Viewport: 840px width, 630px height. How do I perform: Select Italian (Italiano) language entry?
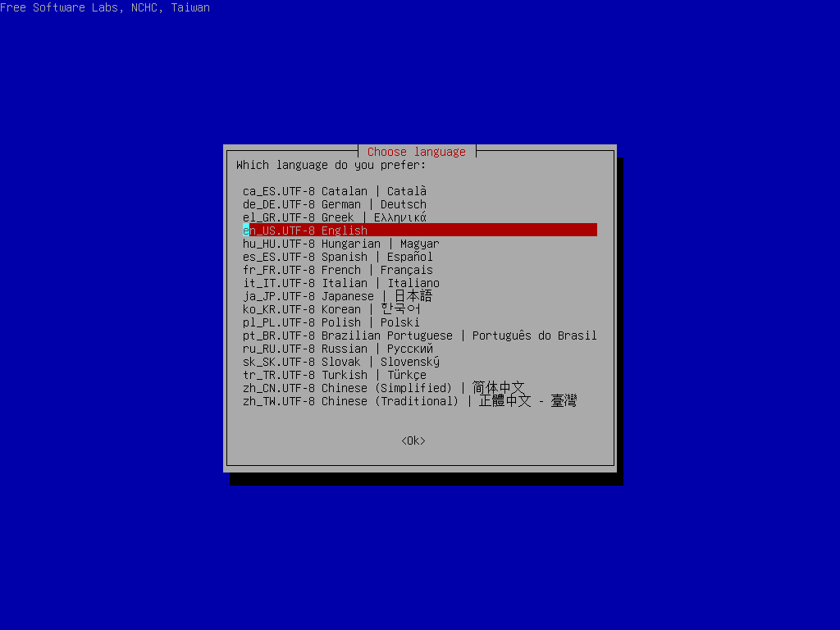point(328,283)
